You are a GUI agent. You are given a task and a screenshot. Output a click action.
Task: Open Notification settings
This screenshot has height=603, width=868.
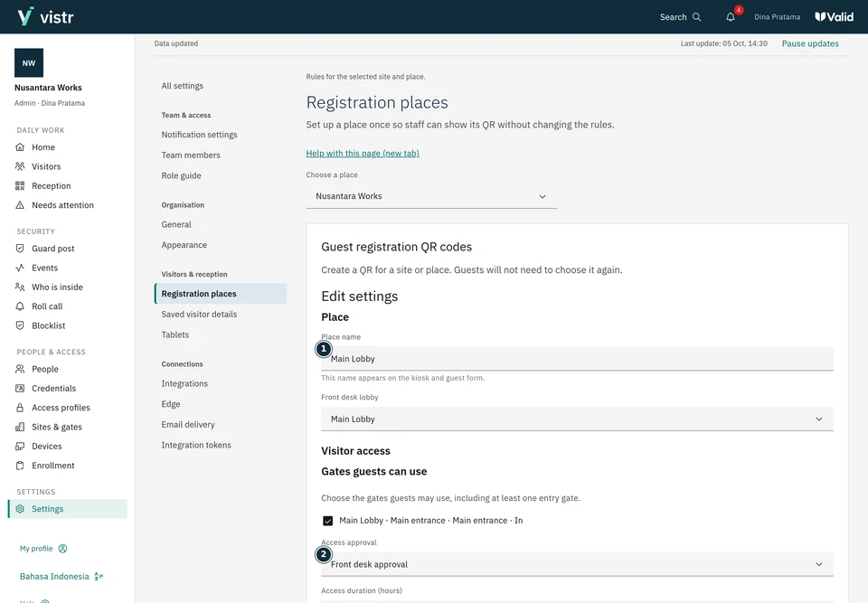click(x=199, y=135)
